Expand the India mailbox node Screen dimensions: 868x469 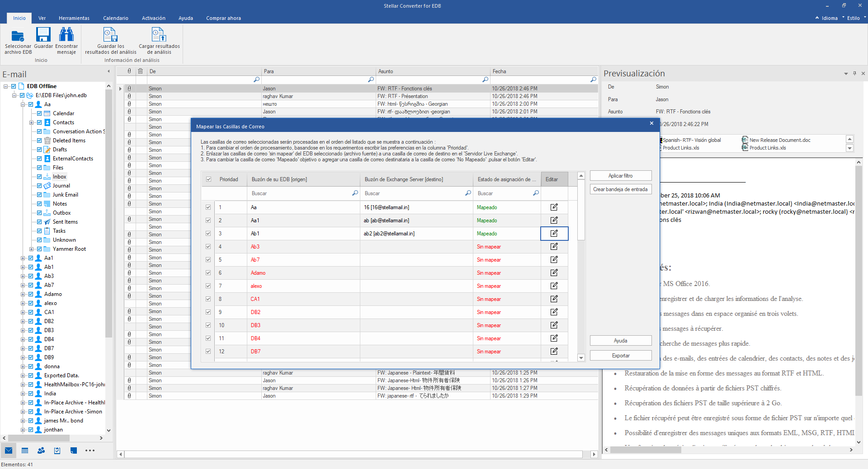pyautogui.click(x=23, y=394)
